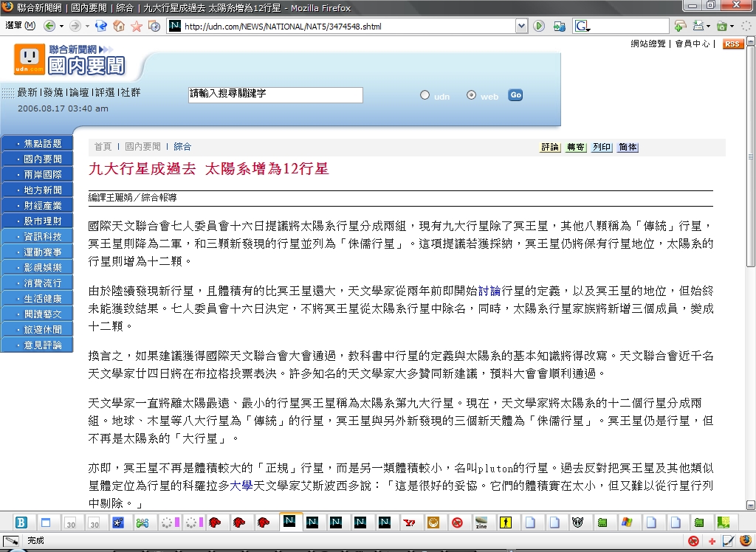Open the address bar URL dropdown

tap(521, 26)
